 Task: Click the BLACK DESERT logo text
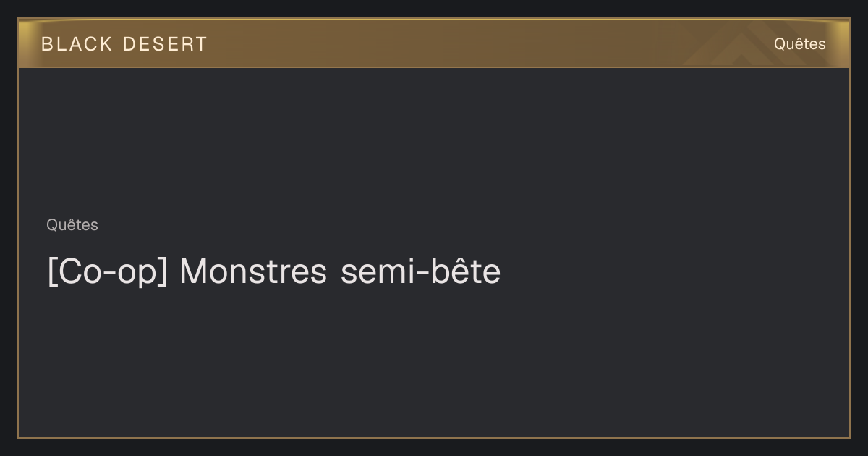click(124, 44)
